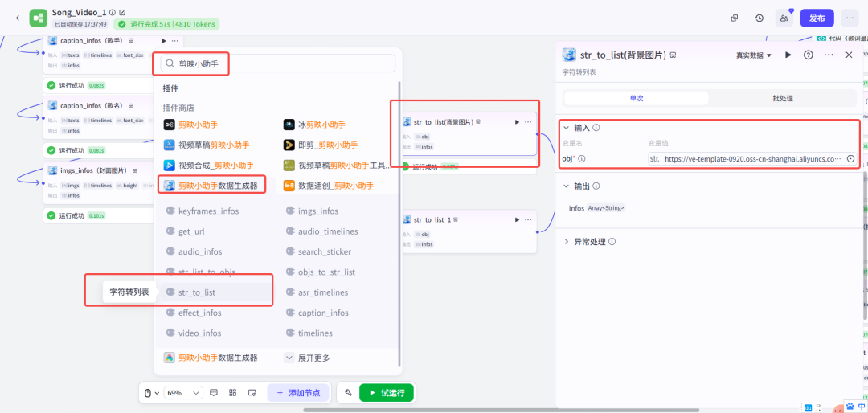868x413 pixels.
Task: Close the str_to_list side panel
Action: coord(849,55)
